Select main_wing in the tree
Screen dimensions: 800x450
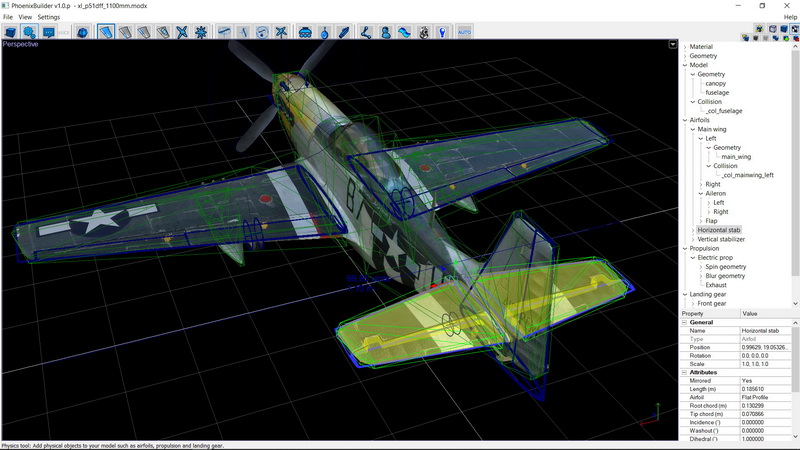tap(735, 156)
